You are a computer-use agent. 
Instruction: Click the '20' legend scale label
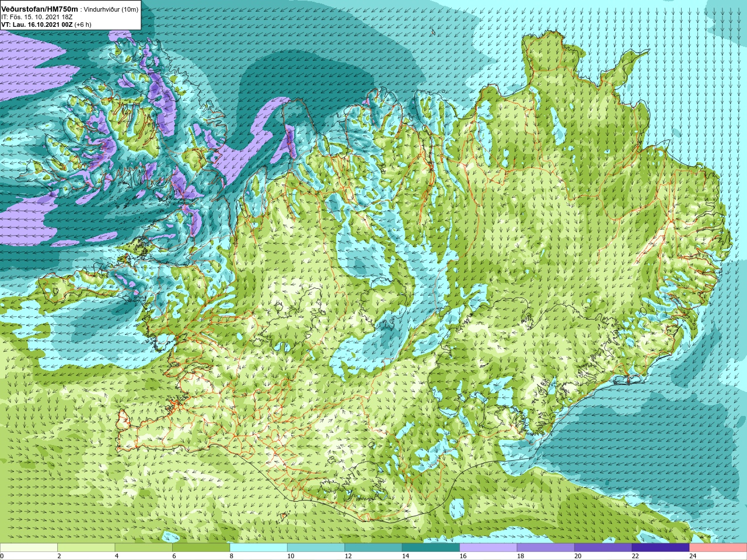578,556
